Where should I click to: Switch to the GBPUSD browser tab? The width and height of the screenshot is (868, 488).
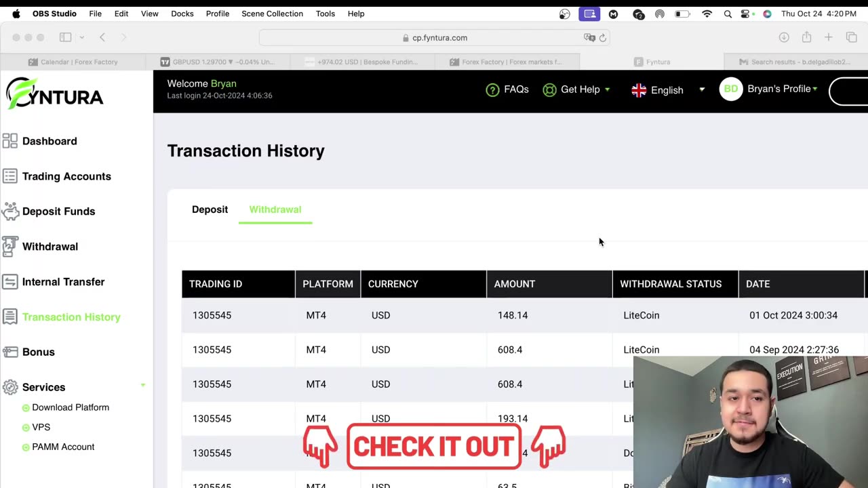point(217,62)
